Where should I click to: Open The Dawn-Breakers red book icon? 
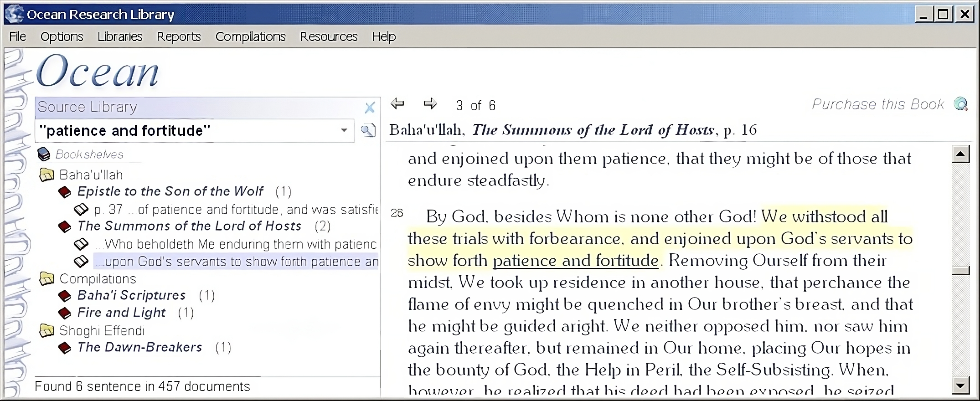pos(65,348)
